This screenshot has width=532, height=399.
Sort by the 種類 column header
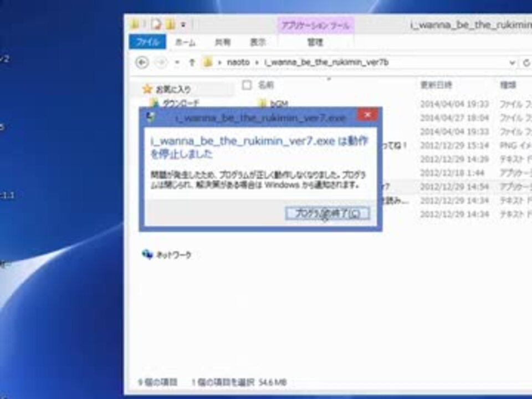click(508, 85)
